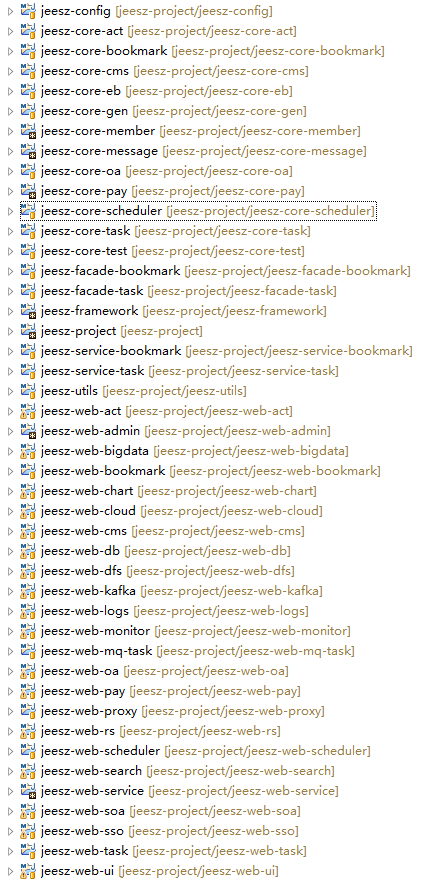This screenshot has width=446, height=883.
Task: Expand the jeesz-web-bookmark project node
Action: click(x=10, y=471)
